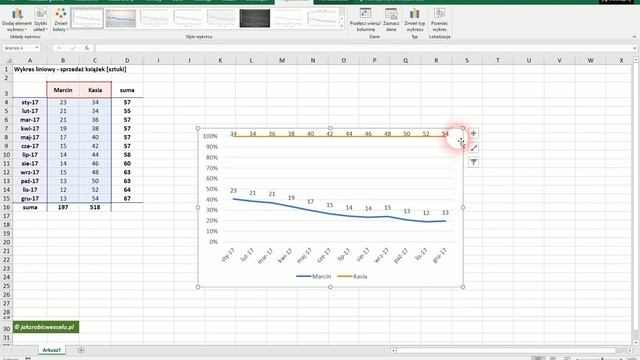Select column header K

[220, 60]
